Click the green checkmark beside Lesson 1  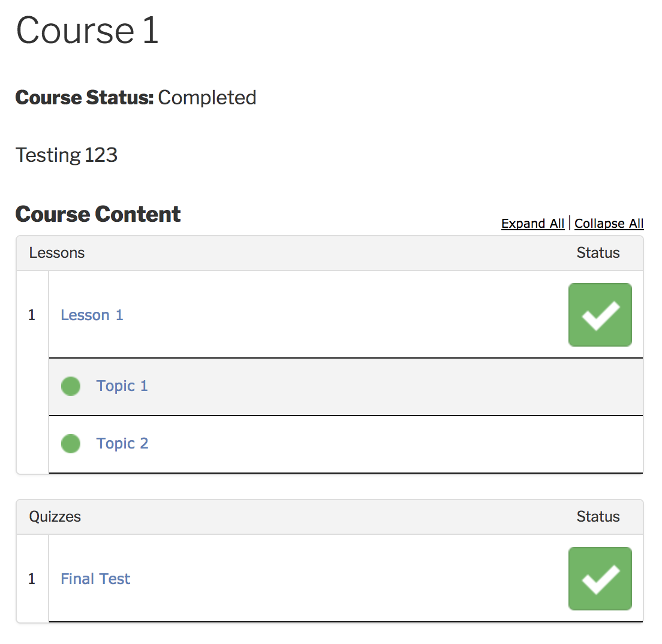click(x=600, y=314)
